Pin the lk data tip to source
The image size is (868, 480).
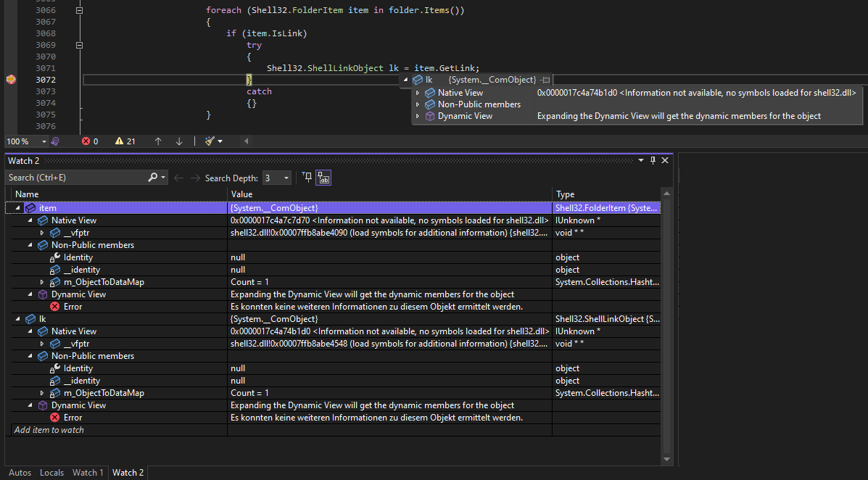[x=545, y=80]
